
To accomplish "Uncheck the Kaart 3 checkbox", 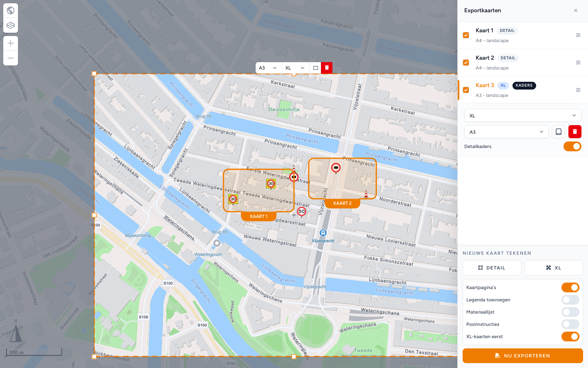I will coord(466,90).
